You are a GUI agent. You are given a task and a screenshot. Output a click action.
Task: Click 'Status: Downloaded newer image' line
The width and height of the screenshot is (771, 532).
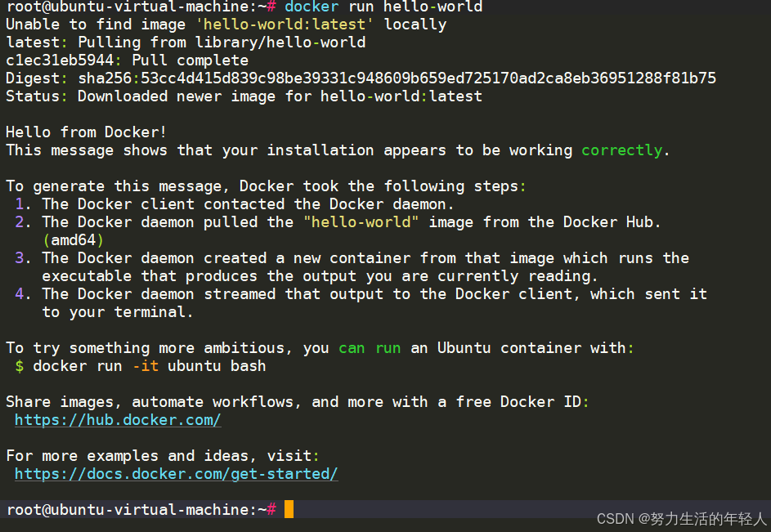click(x=244, y=96)
